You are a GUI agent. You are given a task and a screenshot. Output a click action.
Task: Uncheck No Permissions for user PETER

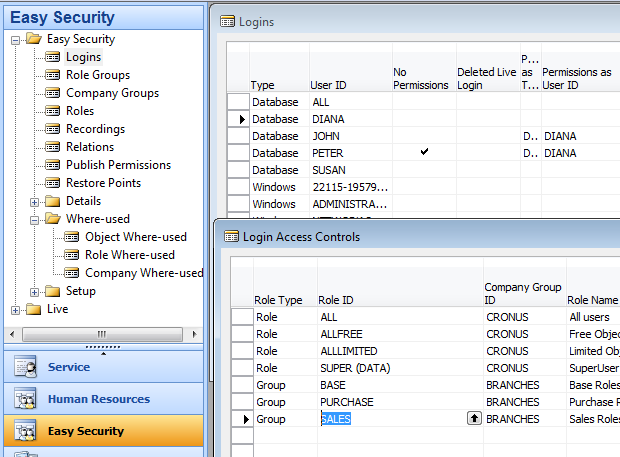(x=424, y=152)
